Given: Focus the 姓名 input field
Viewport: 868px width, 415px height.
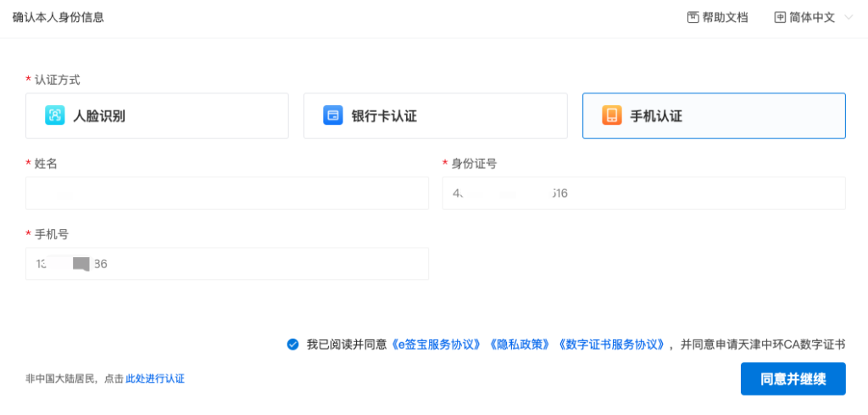Looking at the screenshot, I should (227, 193).
